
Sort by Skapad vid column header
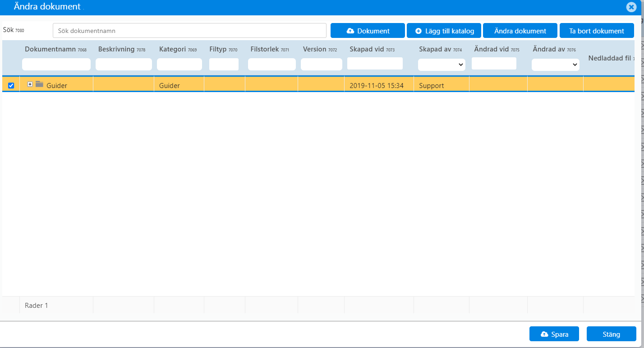[367, 49]
